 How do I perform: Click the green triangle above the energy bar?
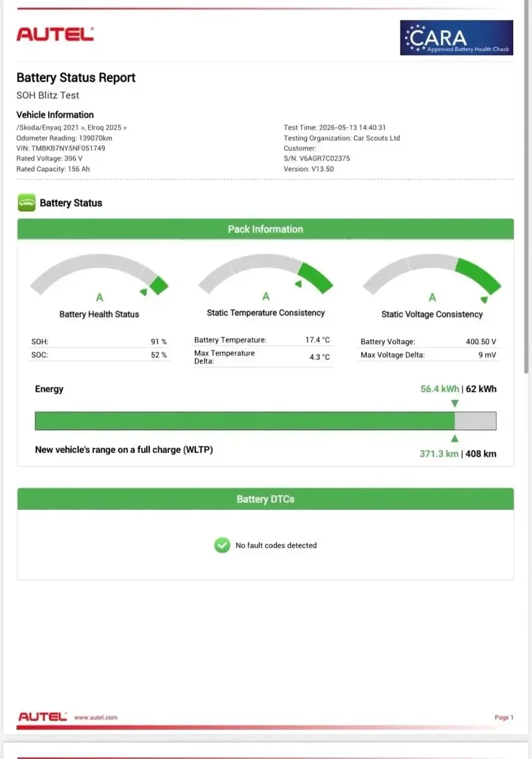[454, 404]
